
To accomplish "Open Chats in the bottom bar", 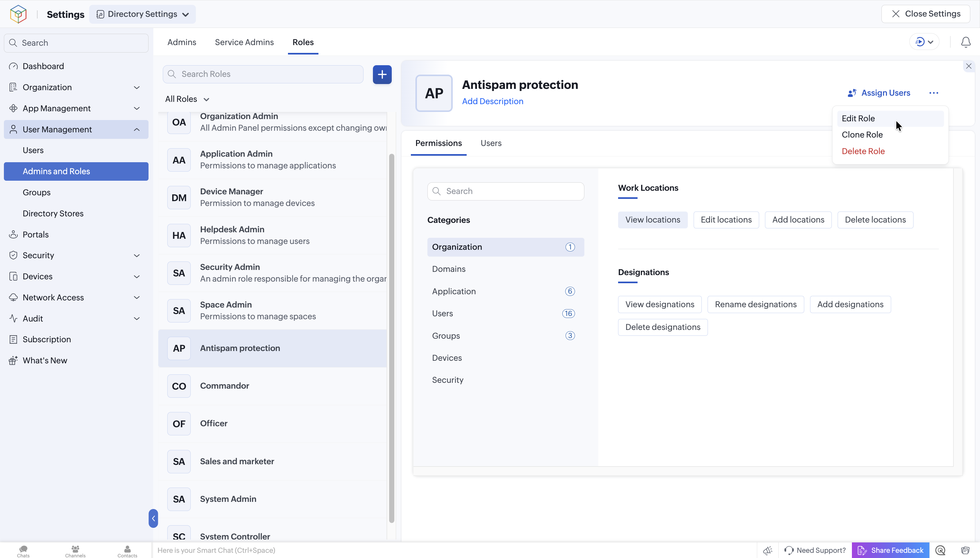I will coord(23,551).
